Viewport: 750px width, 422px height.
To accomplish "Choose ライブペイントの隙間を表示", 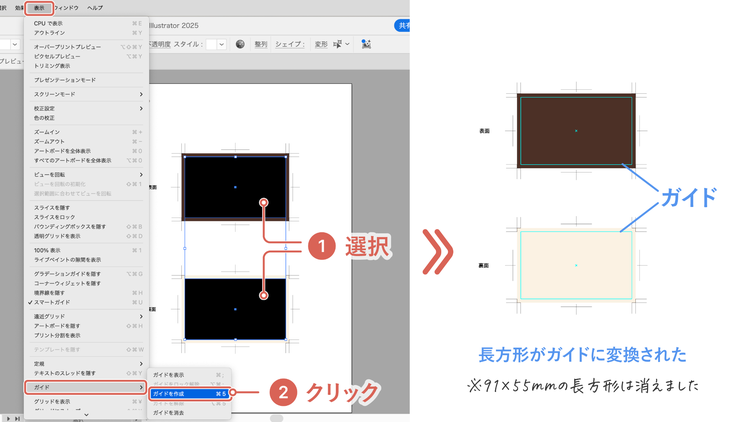I will coord(87,260).
